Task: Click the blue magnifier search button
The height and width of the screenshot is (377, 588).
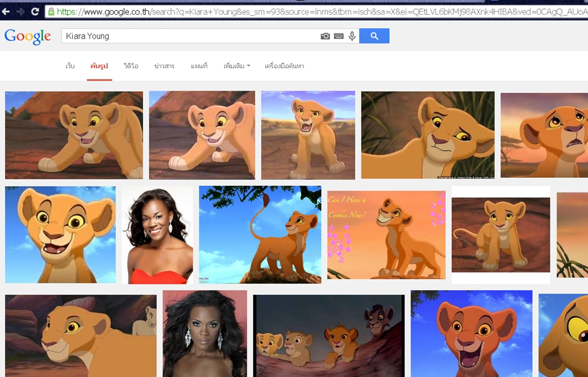Action: pos(374,36)
